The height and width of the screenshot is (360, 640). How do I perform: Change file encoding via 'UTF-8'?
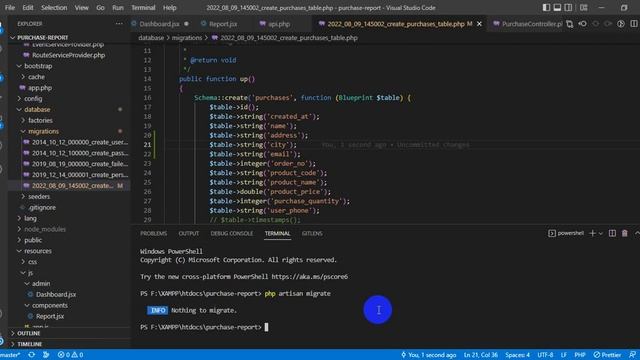click(x=545, y=355)
